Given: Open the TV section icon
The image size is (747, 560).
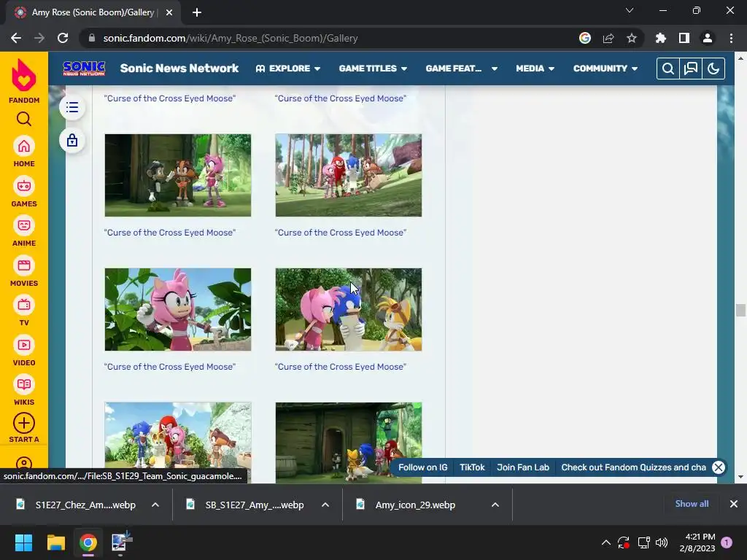Looking at the screenshot, I should point(24,305).
